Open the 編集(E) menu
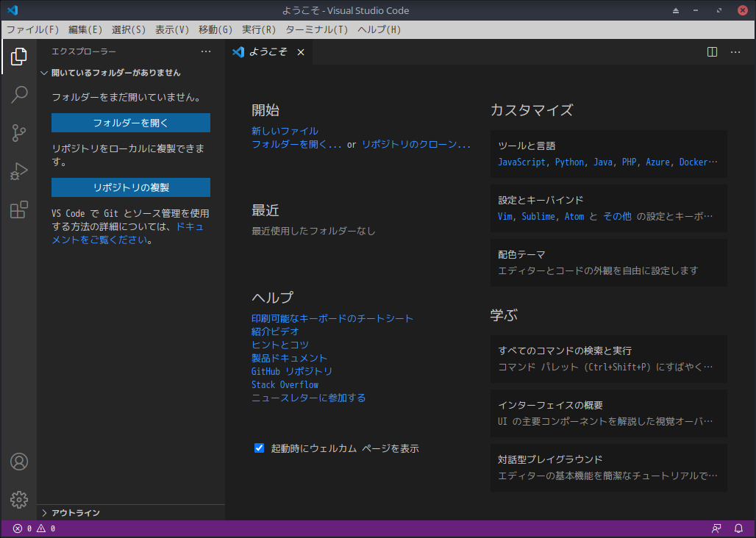Screen dimensions: 756x538 tap(85, 30)
